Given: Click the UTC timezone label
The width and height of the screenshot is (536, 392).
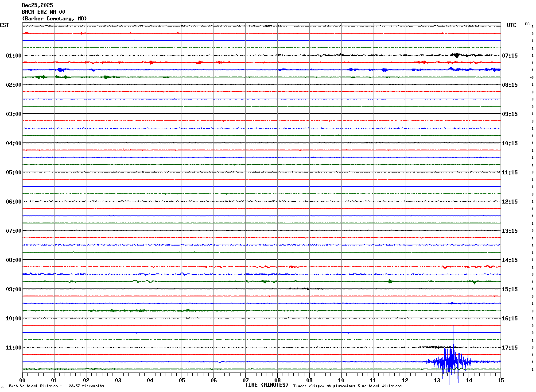Looking at the screenshot, I should (511, 25).
